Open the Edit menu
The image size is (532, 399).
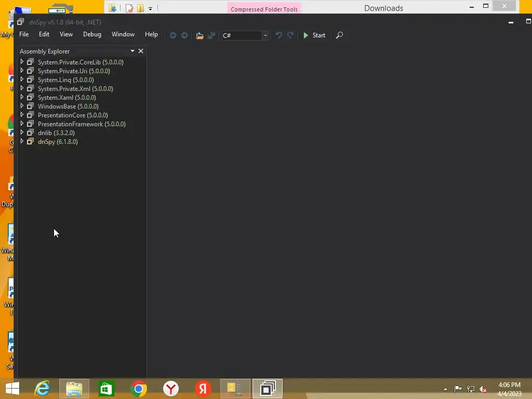click(x=44, y=34)
